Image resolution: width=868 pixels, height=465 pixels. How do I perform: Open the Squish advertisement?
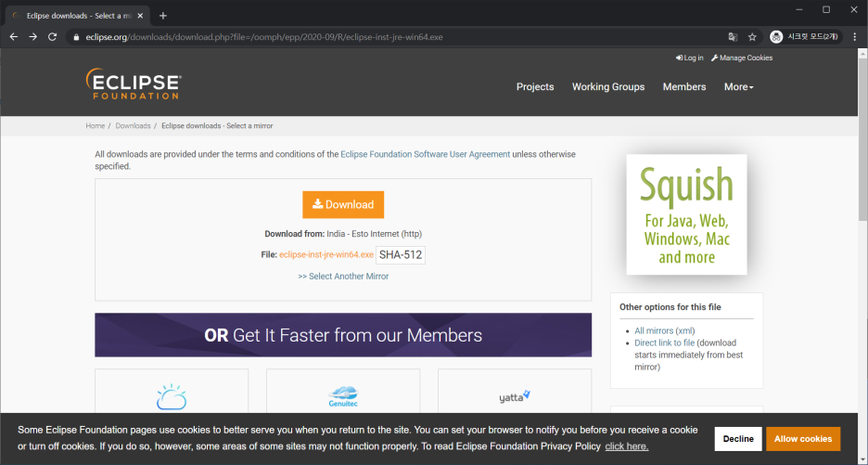point(686,214)
